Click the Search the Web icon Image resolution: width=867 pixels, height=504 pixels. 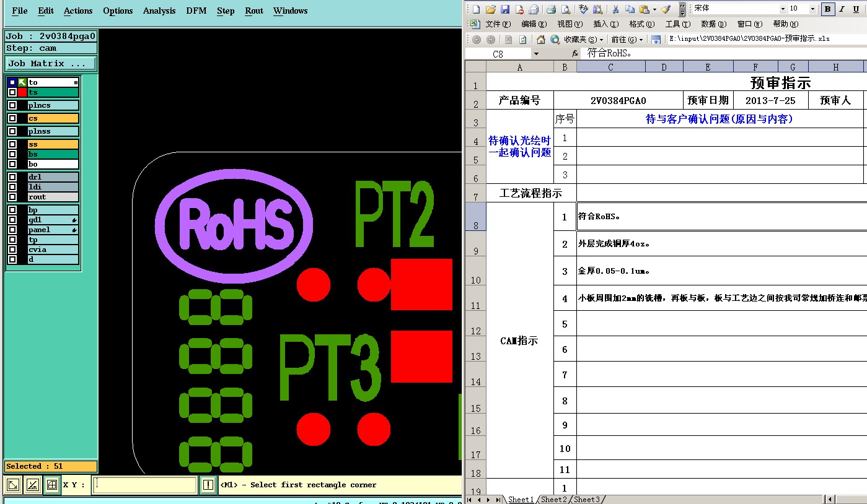tap(555, 39)
